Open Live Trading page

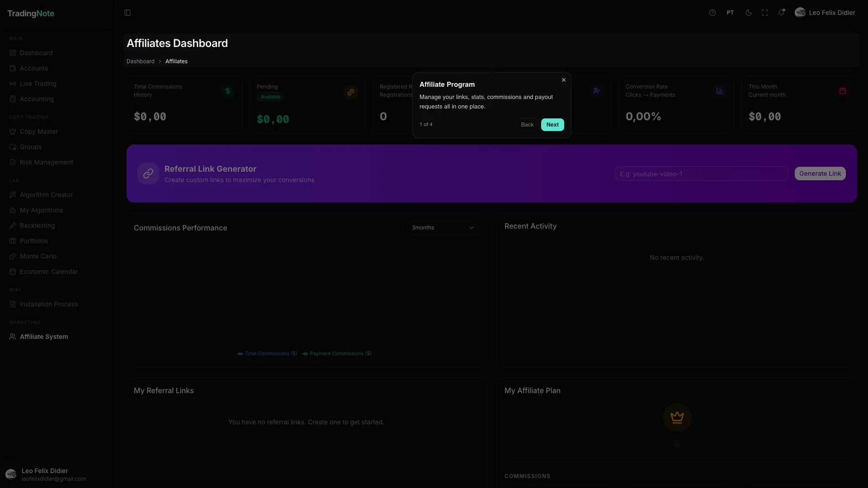tap(57, 84)
